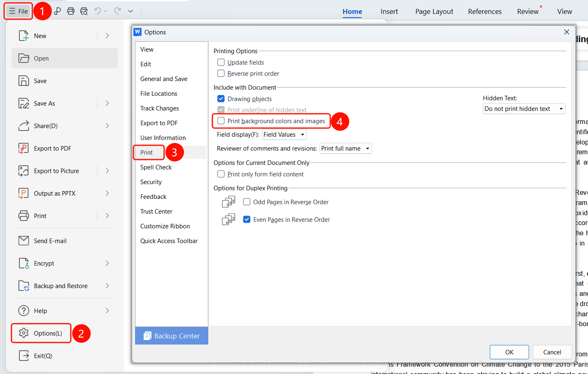The height and width of the screenshot is (374, 588).
Task: Uncheck the Drawing objects checkbox
Action: point(221,99)
